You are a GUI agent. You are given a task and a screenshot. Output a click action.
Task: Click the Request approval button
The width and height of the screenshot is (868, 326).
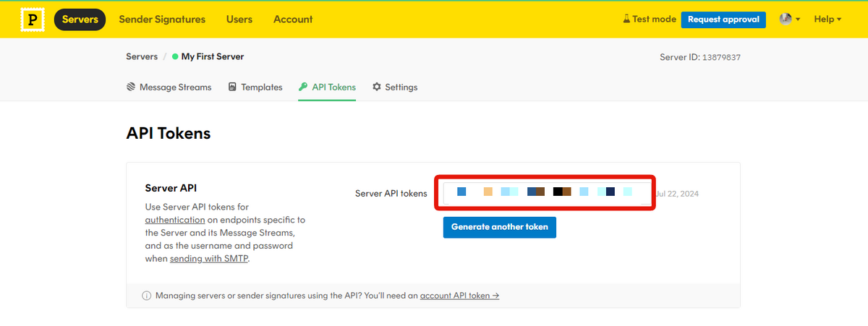click(723, 20)
